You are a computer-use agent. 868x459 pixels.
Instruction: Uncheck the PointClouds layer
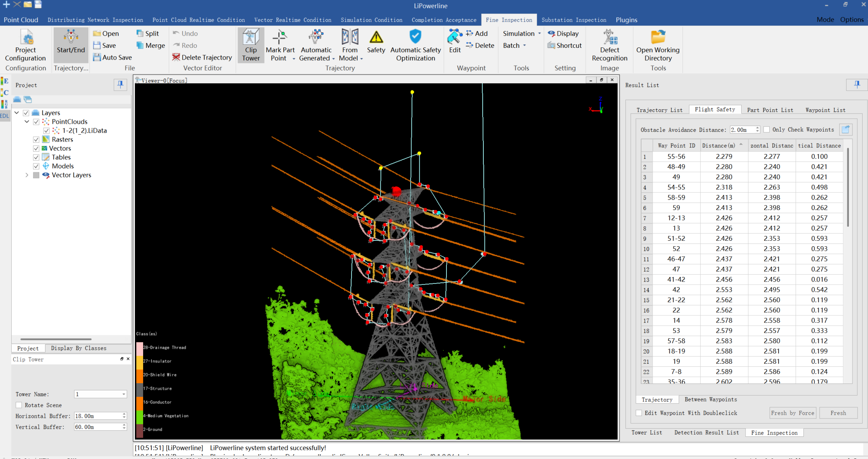tap(36, 122)
